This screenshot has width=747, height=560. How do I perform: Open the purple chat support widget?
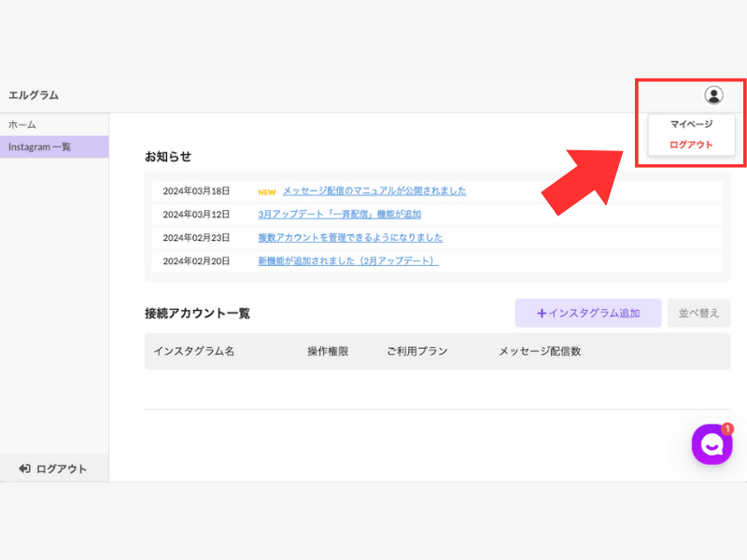712,445
